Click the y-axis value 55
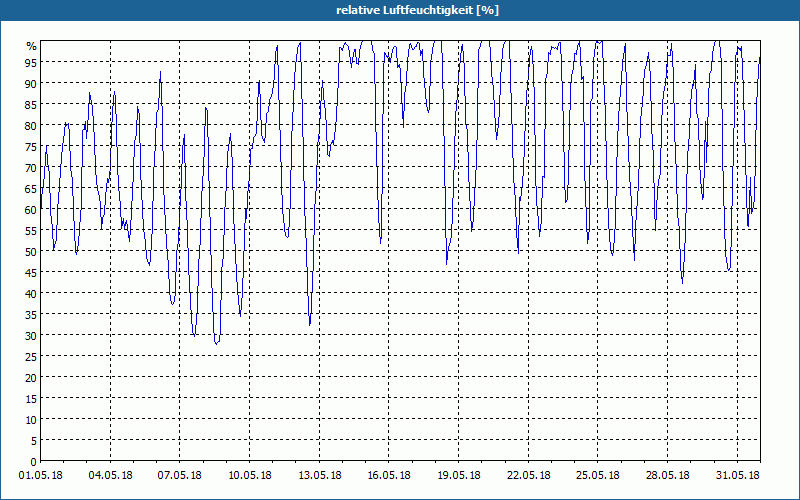800x500 pixels. click(x=31, y=230)
